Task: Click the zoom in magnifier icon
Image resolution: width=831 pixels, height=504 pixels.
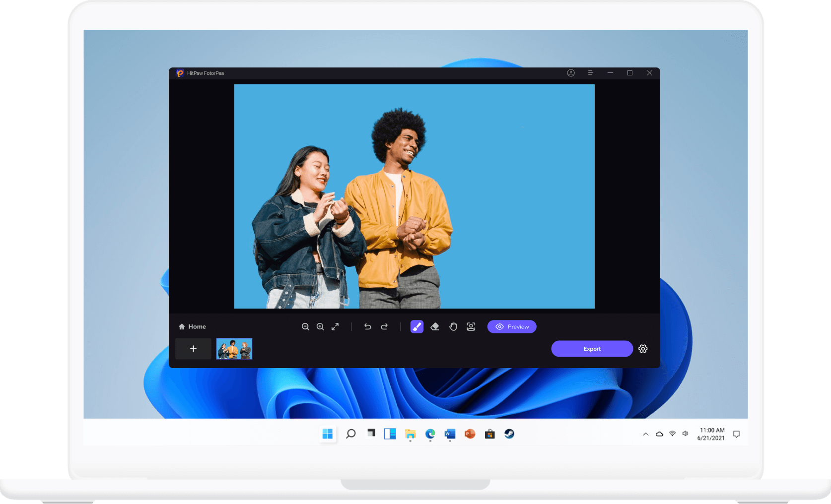Action: [320, 326]
